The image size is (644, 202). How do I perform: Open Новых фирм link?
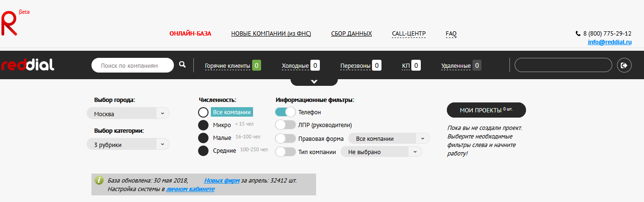222,181
